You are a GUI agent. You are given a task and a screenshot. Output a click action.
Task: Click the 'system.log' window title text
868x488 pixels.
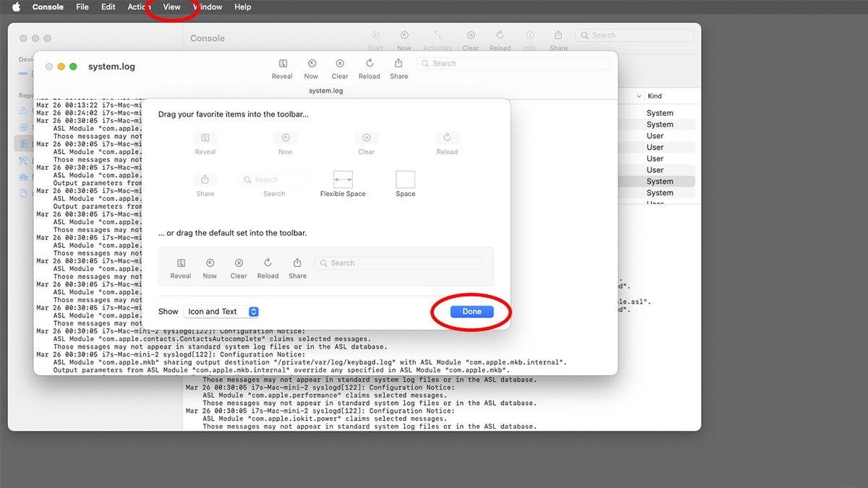pyautogui.click(x=111, y=67)
